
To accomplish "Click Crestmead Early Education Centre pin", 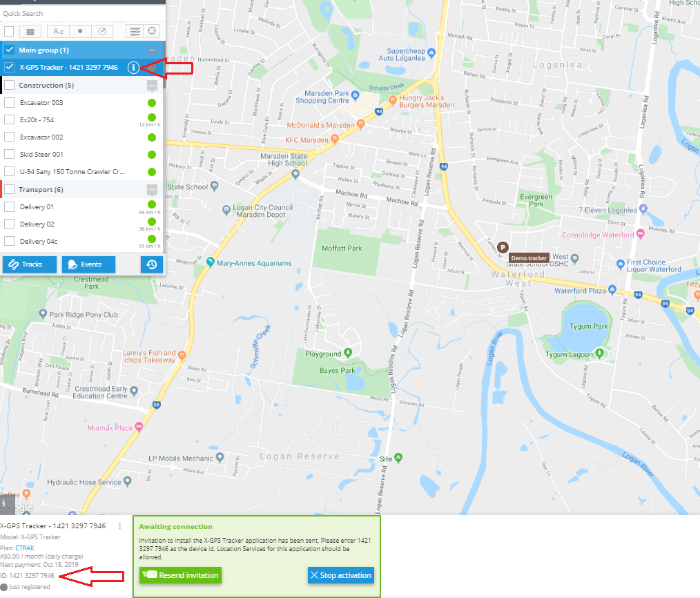I will (x=134, y=392).
